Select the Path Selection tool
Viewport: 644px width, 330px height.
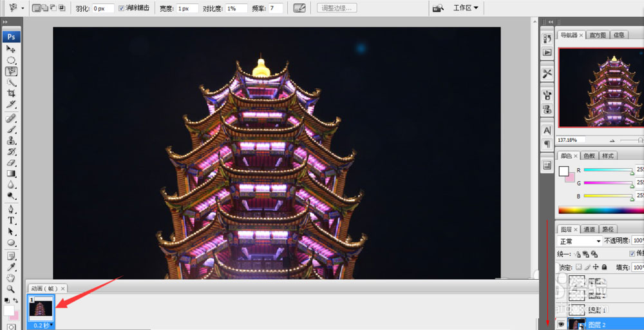[11, 232]
